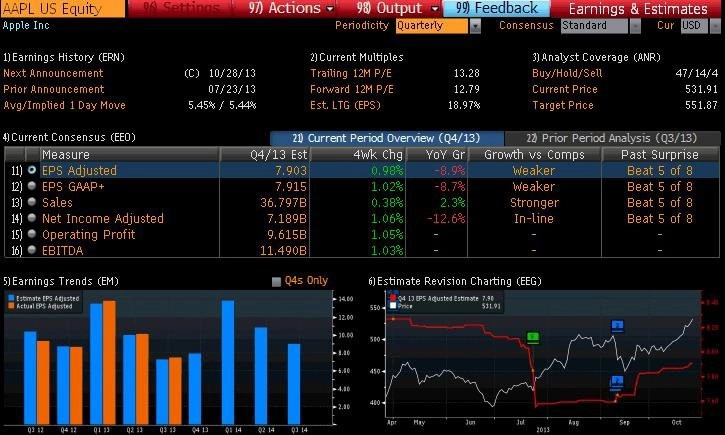Select the Net Income Adjusted radio button
Image resolution: width=725 pixels, height=435 pixels.
(32, 218)
